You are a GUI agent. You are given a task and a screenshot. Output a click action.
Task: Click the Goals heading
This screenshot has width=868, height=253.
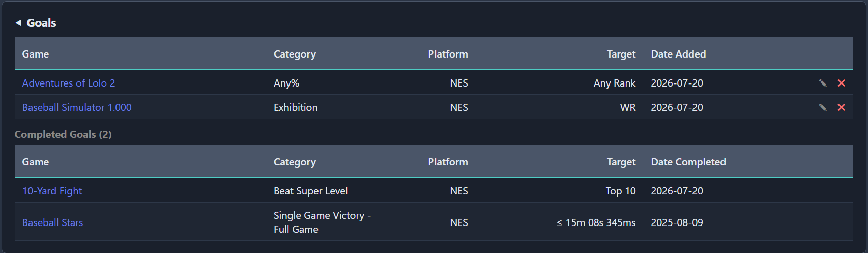[x=41, y=23]
